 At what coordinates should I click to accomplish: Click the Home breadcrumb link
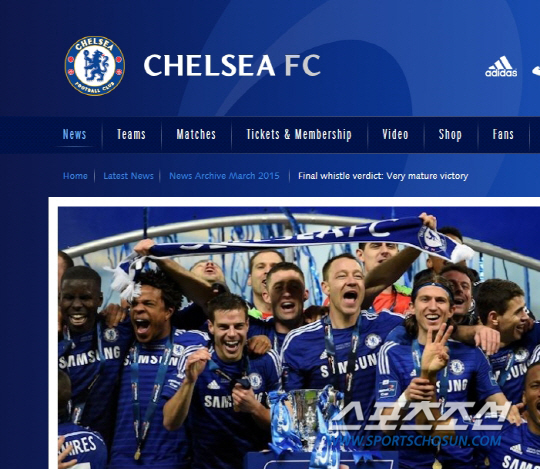tap(75, 176)
